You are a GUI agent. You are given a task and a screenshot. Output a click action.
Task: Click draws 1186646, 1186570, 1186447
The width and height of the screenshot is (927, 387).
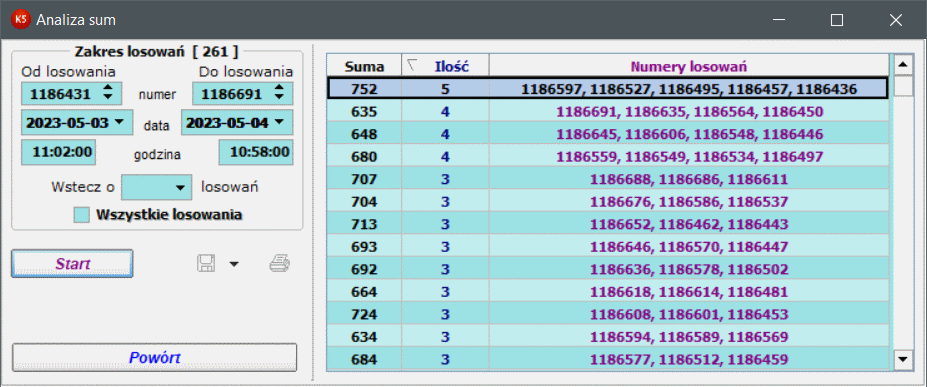click(x=689, y=246)
